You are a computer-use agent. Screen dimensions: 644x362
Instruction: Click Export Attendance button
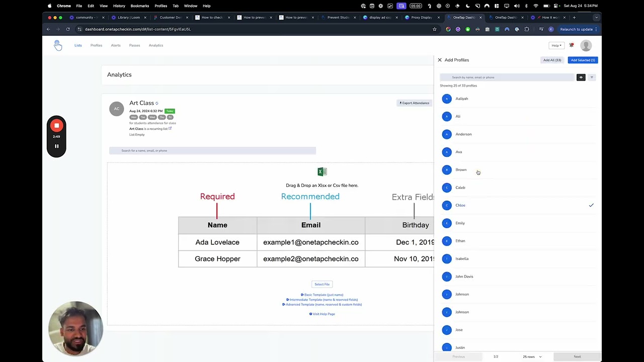[415, 103]
